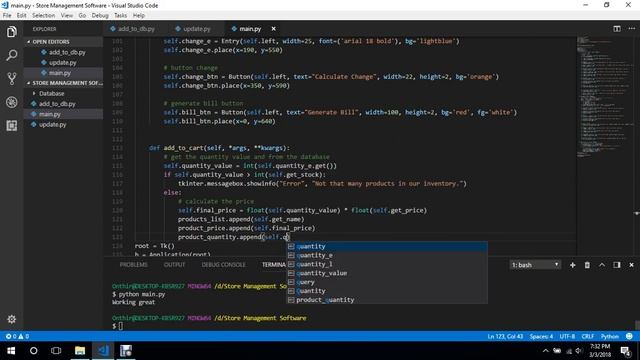Screen dimensions: 640x360
Task: Open the Manage gear menu
Action: (x=11, y=319)
